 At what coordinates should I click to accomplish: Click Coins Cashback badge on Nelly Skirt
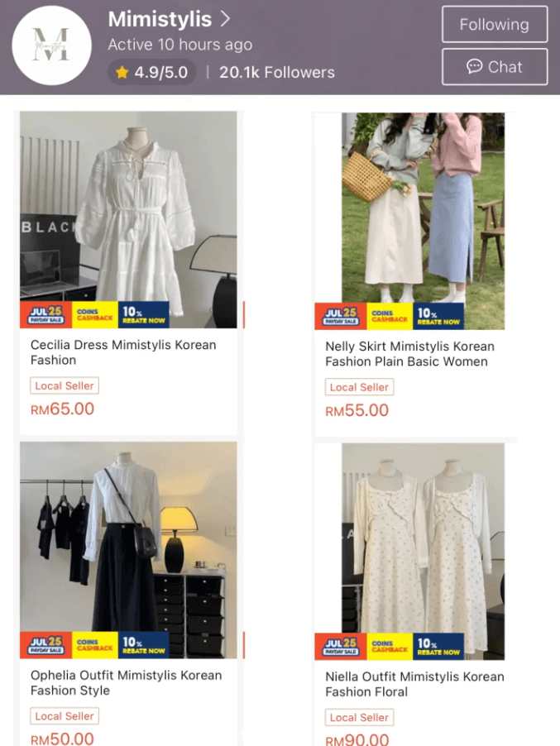tap(390, 316)
